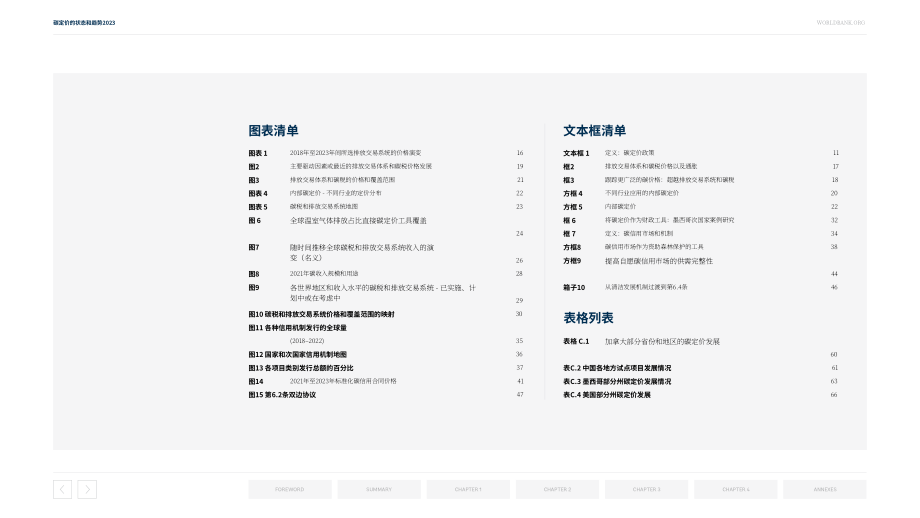Open 图12 国家和次国家信用机制地图 entry
The image size is (920, 518).
(385, 354)
